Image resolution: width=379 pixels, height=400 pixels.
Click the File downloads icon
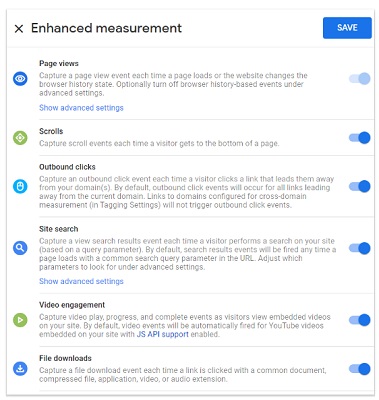(x=20, y=369)
